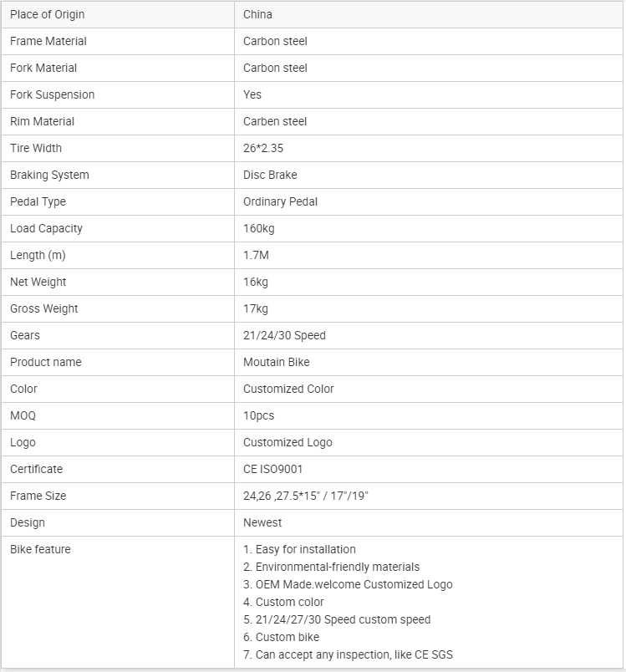Click the 'Gross Weight' row label
The height and width of the screenshot is (672, 626).
(x=43, y=308)
